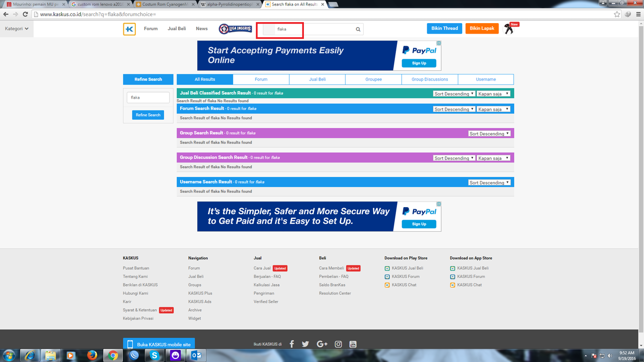This screenshot has width=644, height=362.
Task: Open Syarat & Ketentuan footer link
Action: click(140, 310)
